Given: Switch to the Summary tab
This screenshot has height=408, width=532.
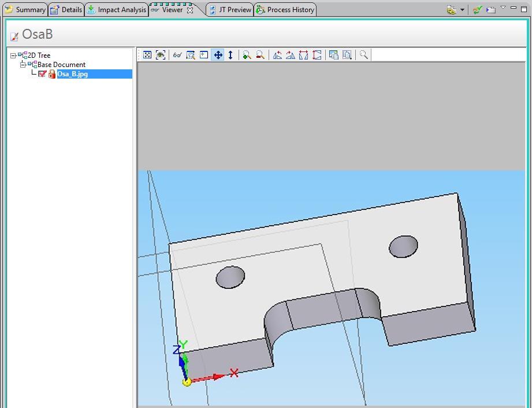Looking at the screenshot, I should (26, 10).
